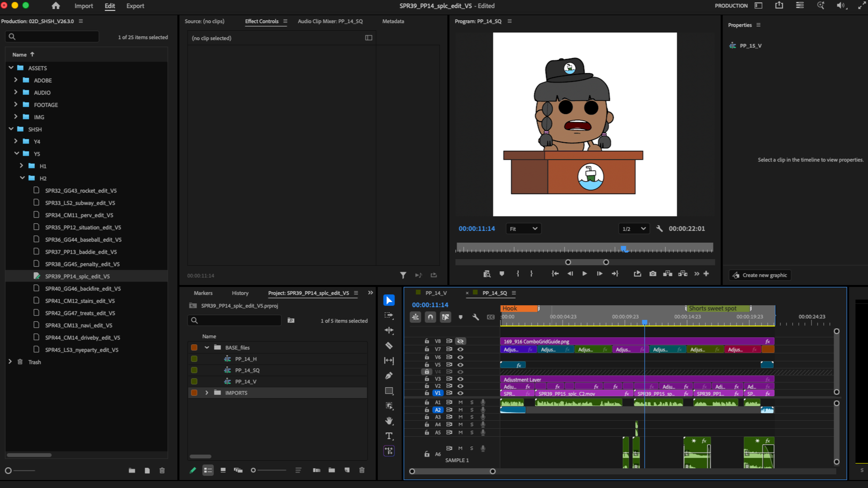This screenshot has height=488, width=868.
Task: Click the New Item icon in Project panel
Action: (347, 470)
